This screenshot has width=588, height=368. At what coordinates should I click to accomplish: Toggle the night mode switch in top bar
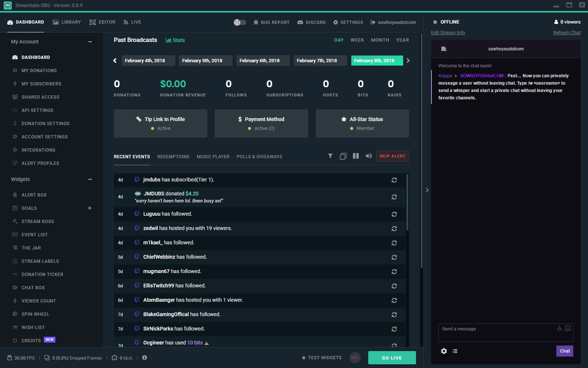pos(240,22)
